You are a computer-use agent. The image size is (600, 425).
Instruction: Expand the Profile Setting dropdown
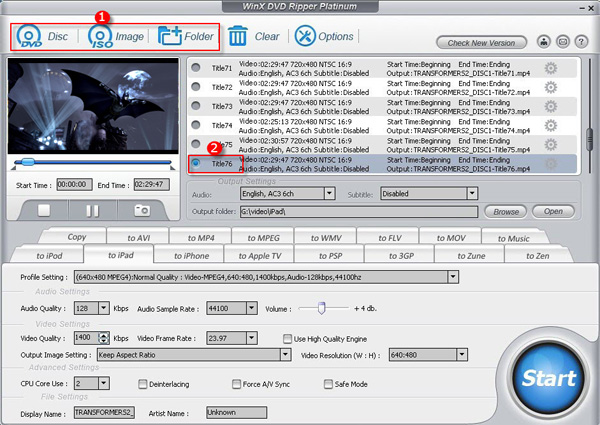click(453, 277)
